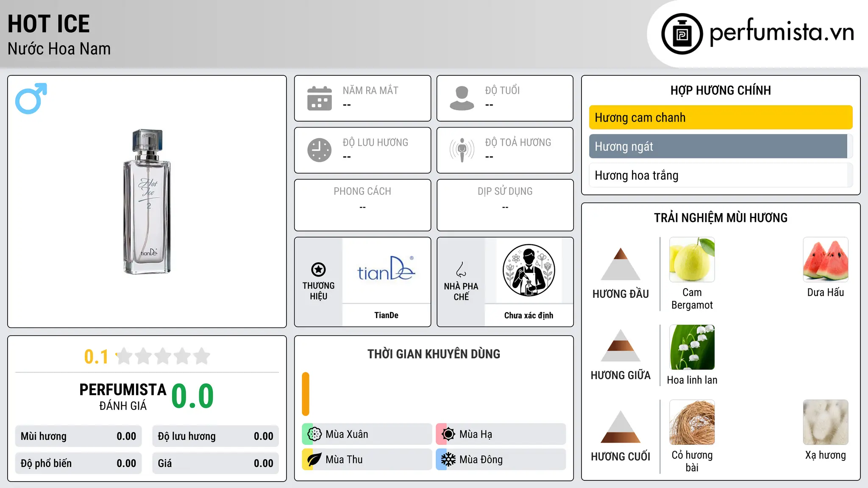Click the PERFUMISTA ĐÁNH GIÁ label
Screen dimensions: 868x488
[123, 396]
